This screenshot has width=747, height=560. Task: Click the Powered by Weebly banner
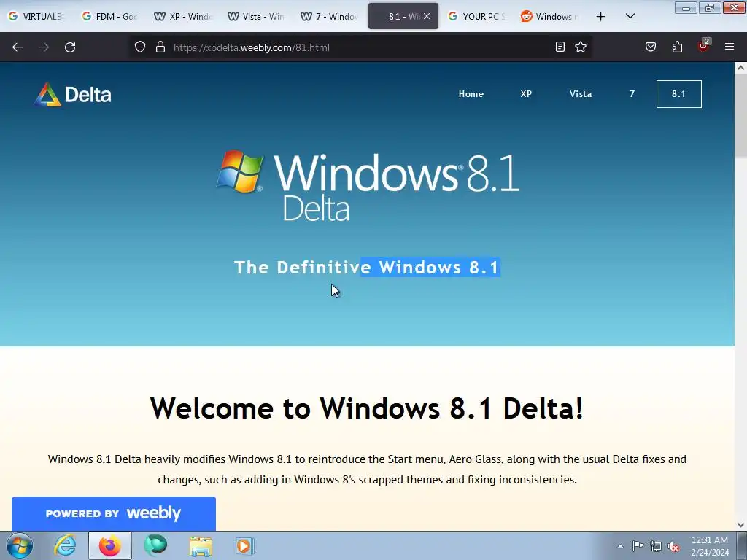tap(113, 513)
